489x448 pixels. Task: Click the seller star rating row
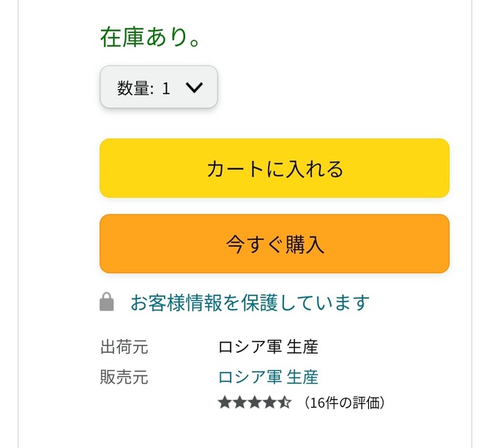pyautogui.click(x=255, y=403)
